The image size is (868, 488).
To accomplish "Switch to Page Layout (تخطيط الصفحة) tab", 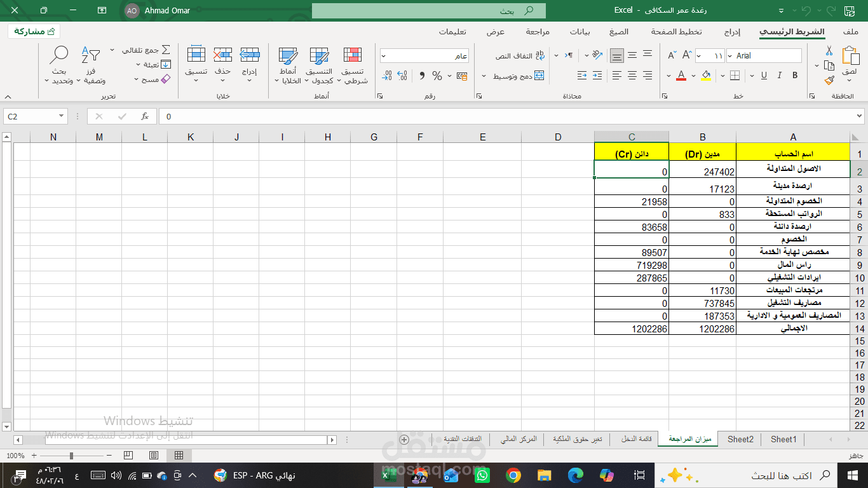I will pos(677,32).
